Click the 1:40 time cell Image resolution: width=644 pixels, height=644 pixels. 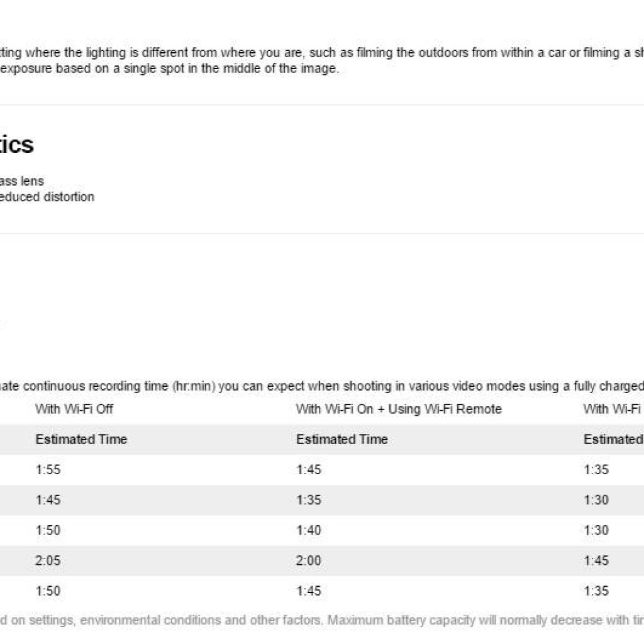tap(309, 530)
